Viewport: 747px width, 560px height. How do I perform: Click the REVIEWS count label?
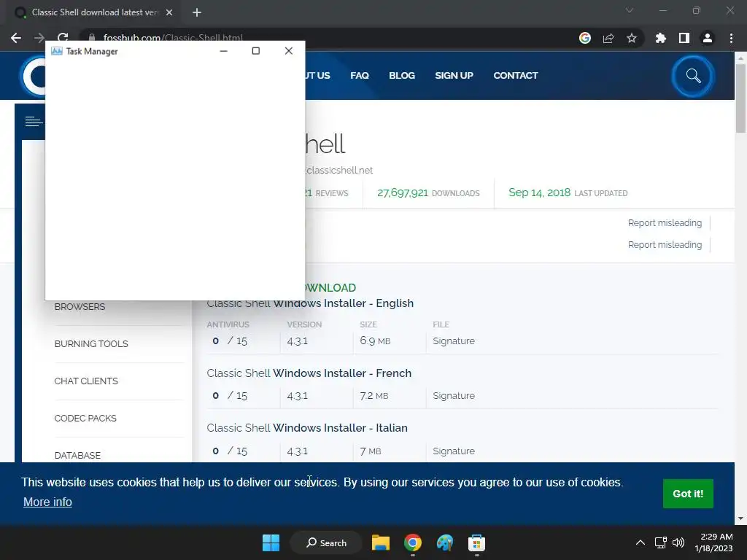[x=332, y=193]
